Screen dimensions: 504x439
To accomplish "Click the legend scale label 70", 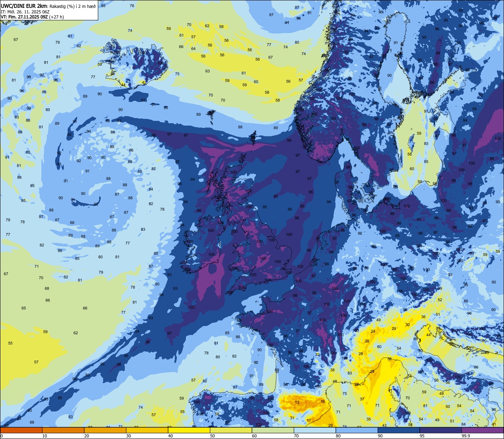I will pos(296,436).
